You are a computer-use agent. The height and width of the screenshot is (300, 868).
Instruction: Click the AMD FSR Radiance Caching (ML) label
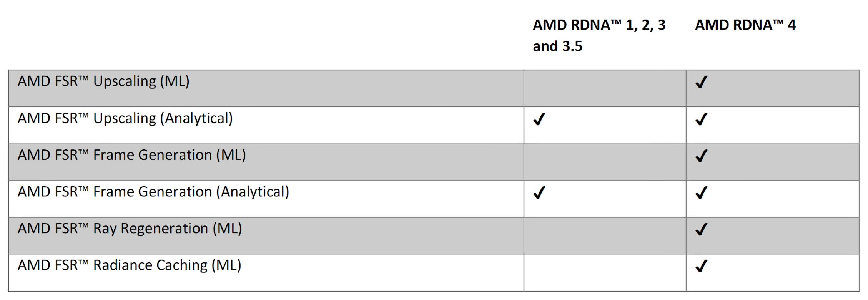point(130,265)
